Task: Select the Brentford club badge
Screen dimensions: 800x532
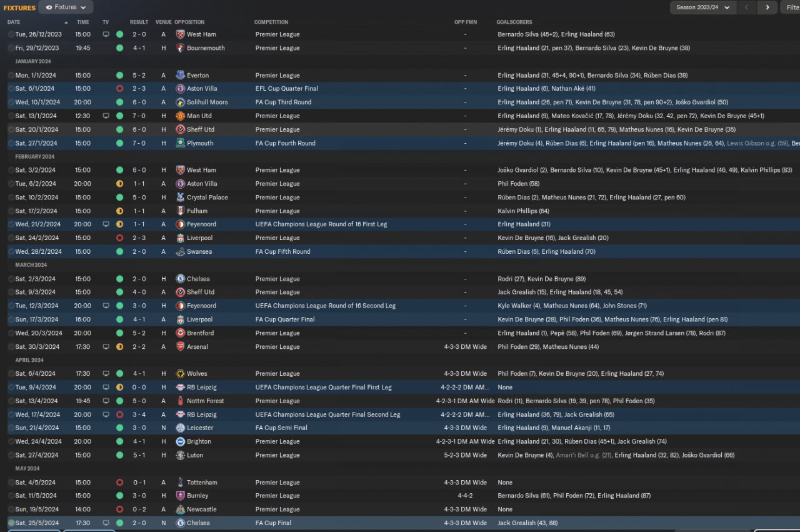Action: click(181, 333)
